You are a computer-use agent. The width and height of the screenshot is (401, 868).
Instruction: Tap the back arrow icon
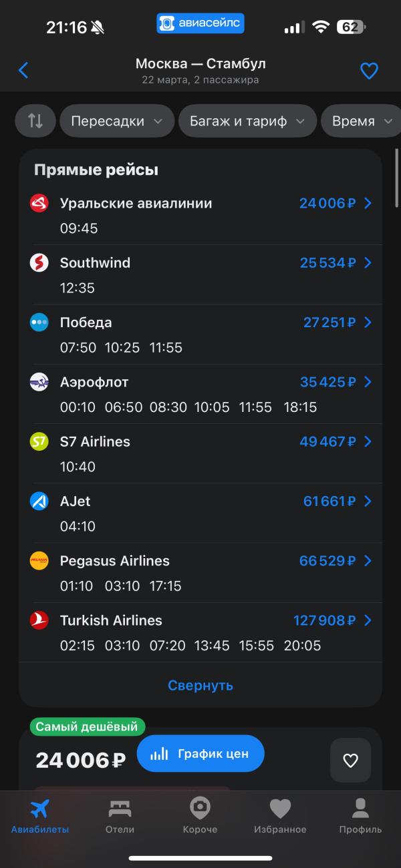coord(23,70)
